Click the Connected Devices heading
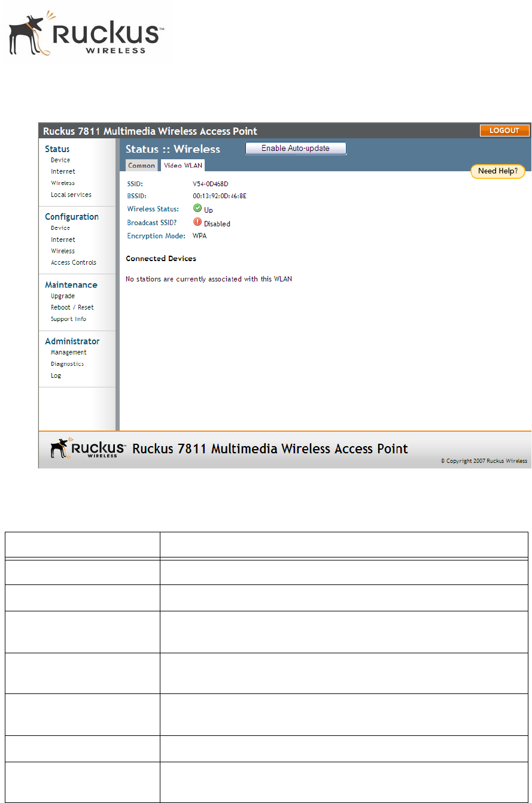Image resolution: width=532 pixels, height=803 pixels. (x=161, y=259)
